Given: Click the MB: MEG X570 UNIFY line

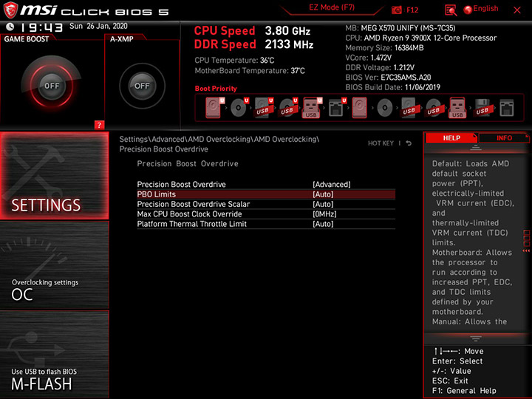Looking at the screenshot, I should [x=400, y=28].
